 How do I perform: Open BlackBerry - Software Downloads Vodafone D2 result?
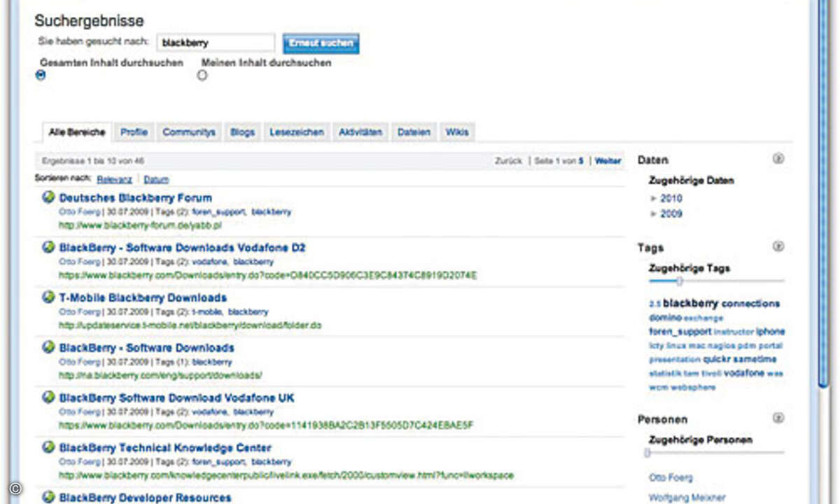coord(182,248)
